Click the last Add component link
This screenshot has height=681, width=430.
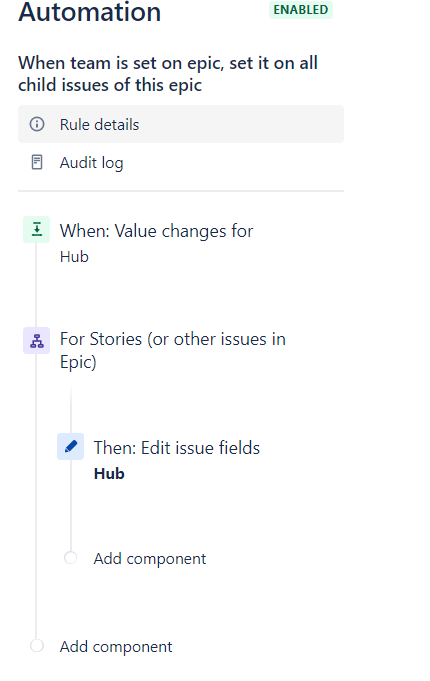point(116,647)
